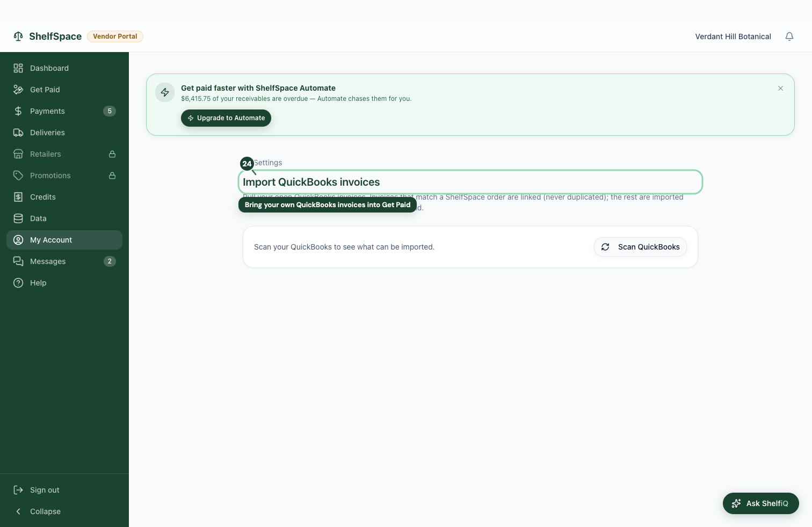Click the Credits receipt icon
This screenshot has width=812, height=527.
[x=18, y=197]
